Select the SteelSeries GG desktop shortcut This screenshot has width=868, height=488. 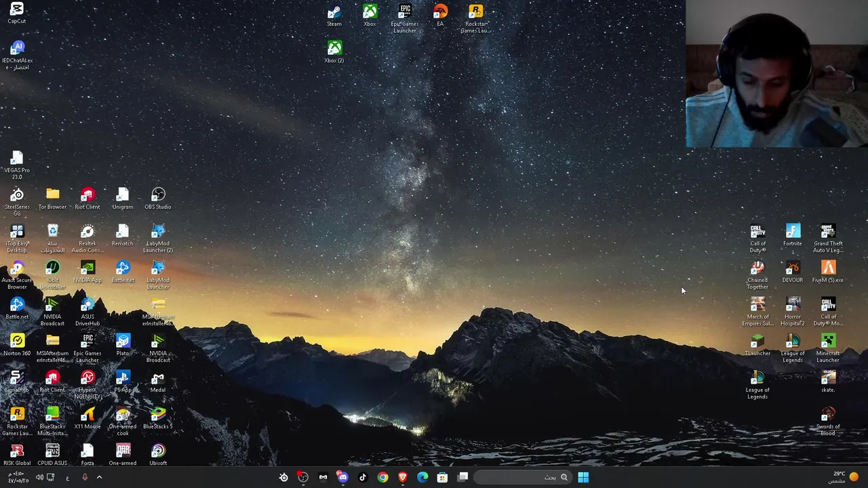point(17,201)
